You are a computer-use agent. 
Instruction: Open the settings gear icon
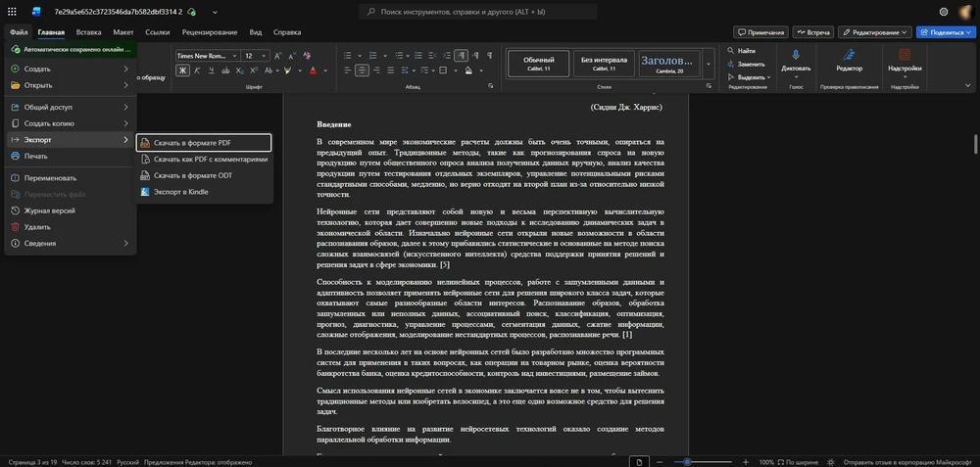coord(944,12)
